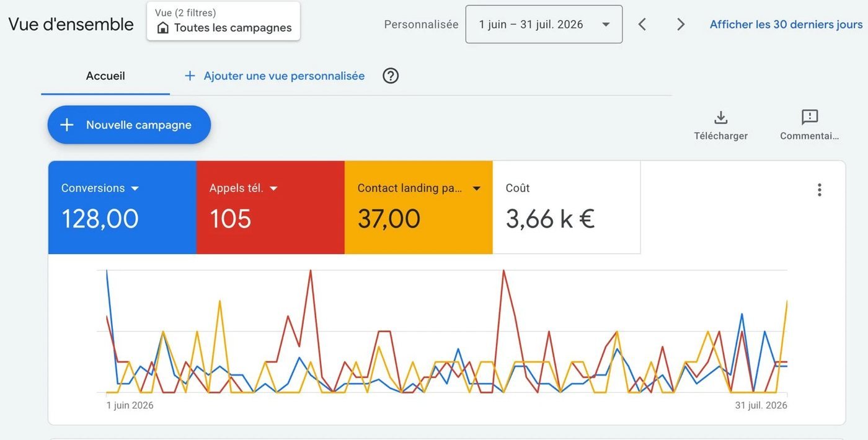
Task: Expand the Conversions metric dropdown
Action: [x=135, y=188]
